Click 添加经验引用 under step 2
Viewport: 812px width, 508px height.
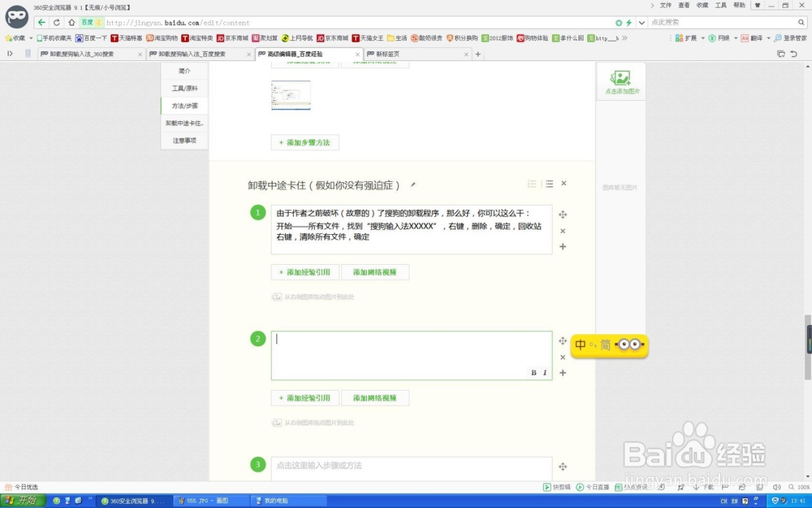coord(304,397)
